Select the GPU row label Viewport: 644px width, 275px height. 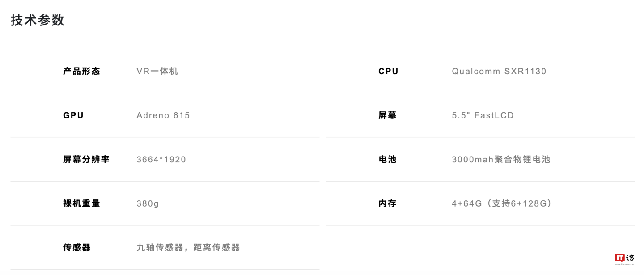pyautogui.click(x=73, y=115)
